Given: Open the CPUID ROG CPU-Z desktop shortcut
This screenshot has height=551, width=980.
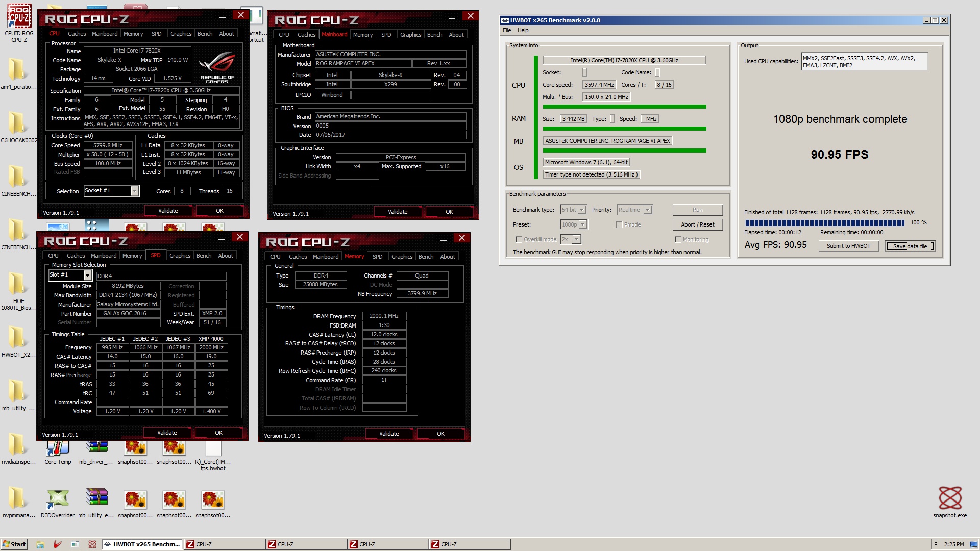Looking at the screenshot, I should (x=19, y=23).
